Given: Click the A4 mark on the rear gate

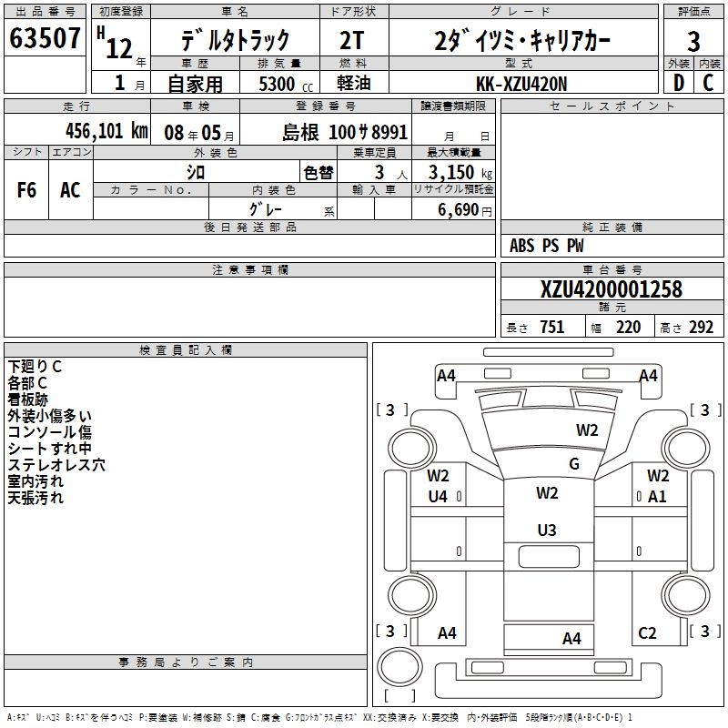Looking at the screenshot, I should click(x=571, y=640).
